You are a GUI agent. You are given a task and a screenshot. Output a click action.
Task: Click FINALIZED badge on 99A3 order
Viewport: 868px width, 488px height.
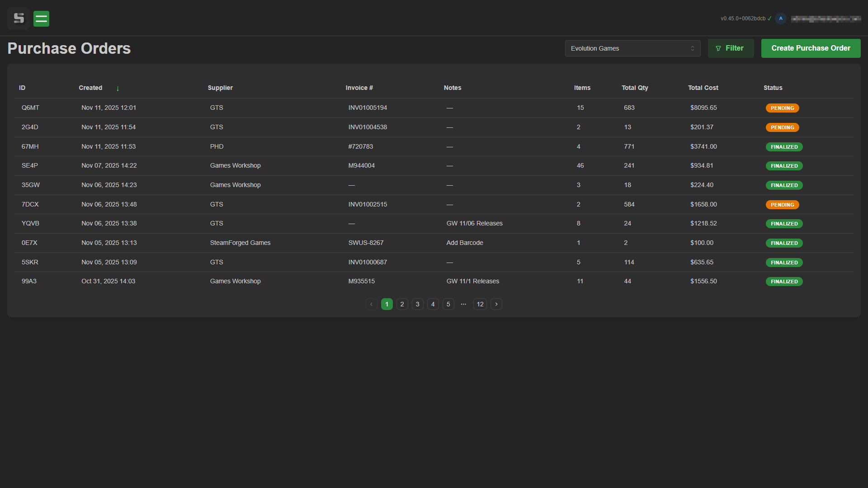[x=784, y=282]
